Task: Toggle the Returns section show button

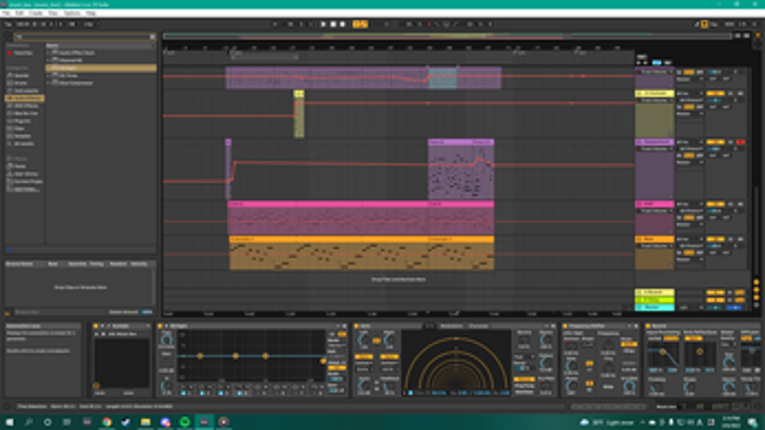Action: 757,290
